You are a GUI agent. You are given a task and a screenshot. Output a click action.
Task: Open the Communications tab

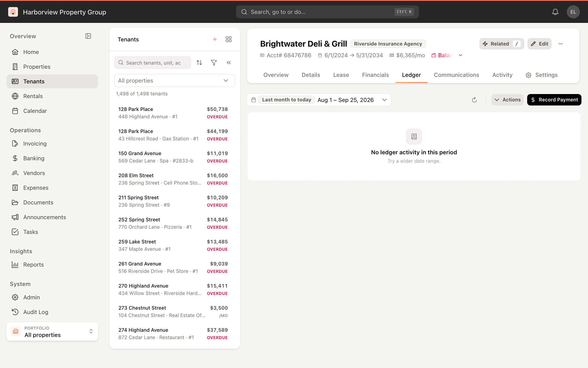coord(456,75)
